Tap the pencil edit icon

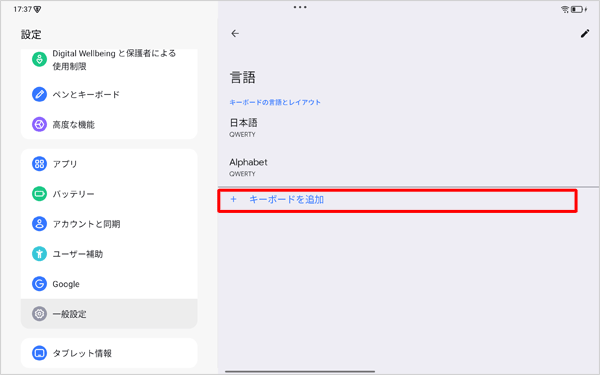click(585, 34)
